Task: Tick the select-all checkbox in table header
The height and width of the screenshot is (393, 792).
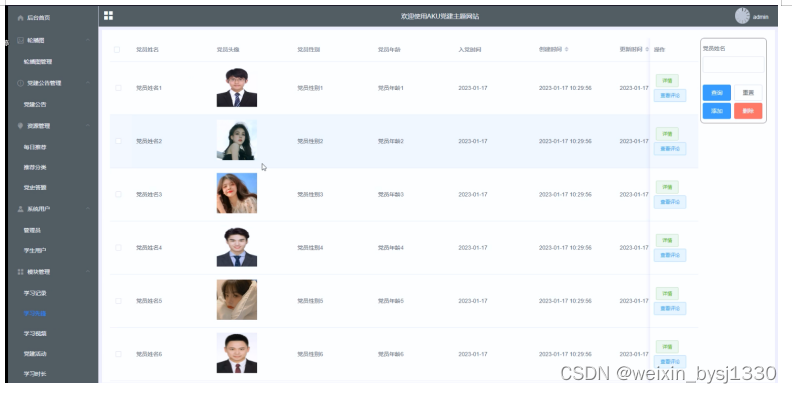Action: click(x=117, y=50)
